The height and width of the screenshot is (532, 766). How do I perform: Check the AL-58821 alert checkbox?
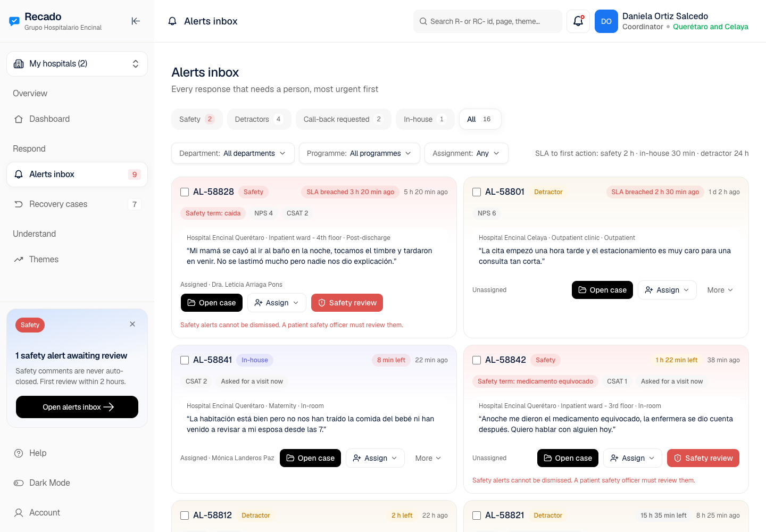click(x=477, y=516)
